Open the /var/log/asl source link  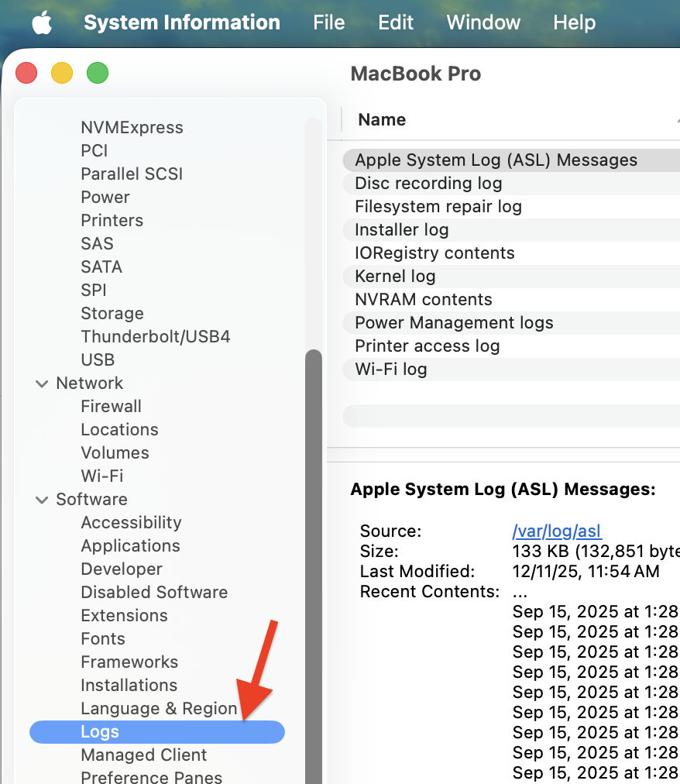tap(557, 531)
